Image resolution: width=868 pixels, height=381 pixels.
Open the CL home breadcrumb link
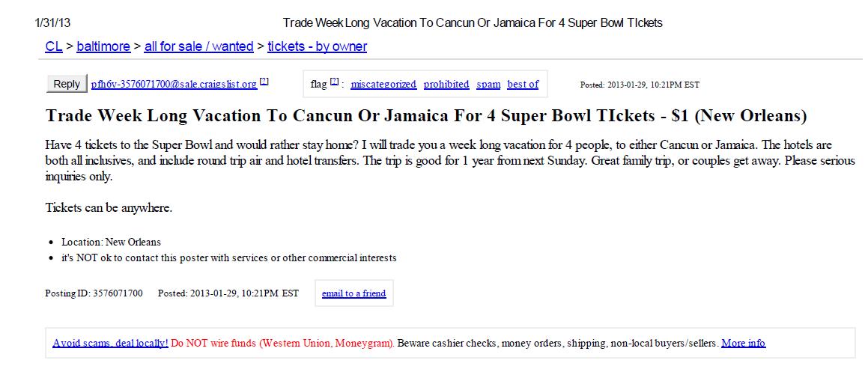click(x=54, y=47)
